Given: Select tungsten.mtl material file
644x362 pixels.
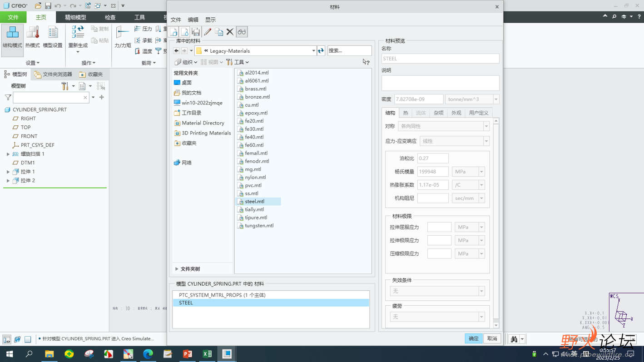Looking at the screenshot, I should 259,226.
